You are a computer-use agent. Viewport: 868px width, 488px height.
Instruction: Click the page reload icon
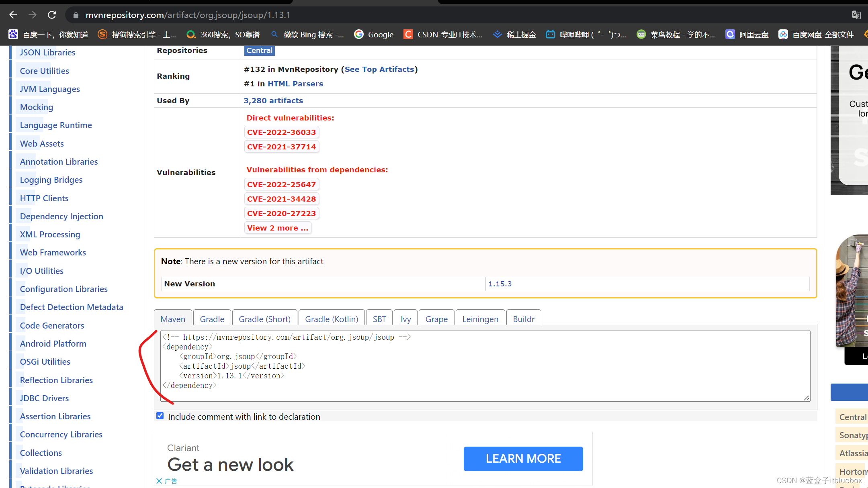coord(52,15)
